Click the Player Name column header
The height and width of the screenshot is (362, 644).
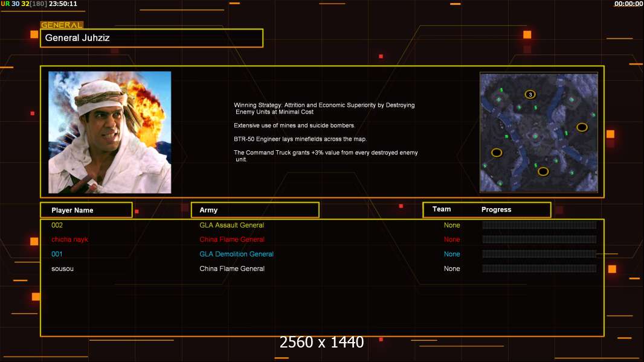point(86,210)
